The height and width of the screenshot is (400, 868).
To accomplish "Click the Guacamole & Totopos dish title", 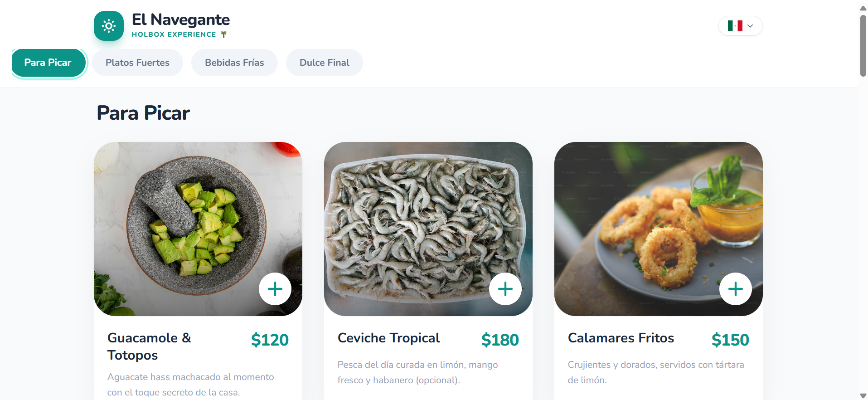I will [x=149, y=346].
